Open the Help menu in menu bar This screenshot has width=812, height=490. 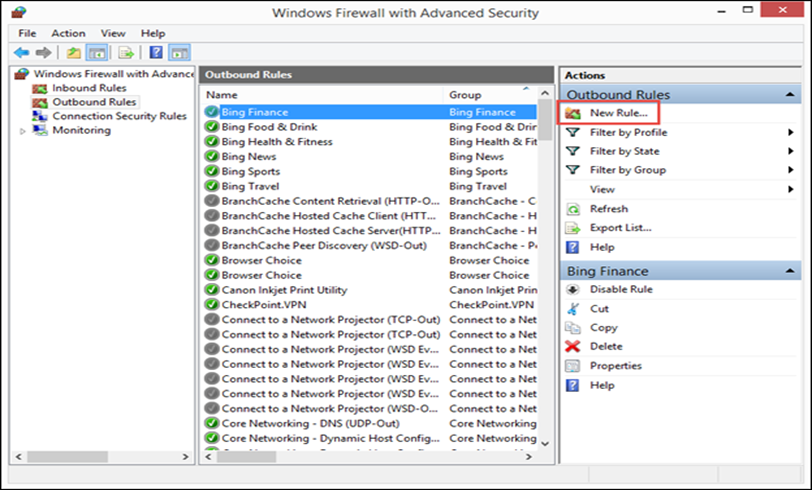(153, 33)
